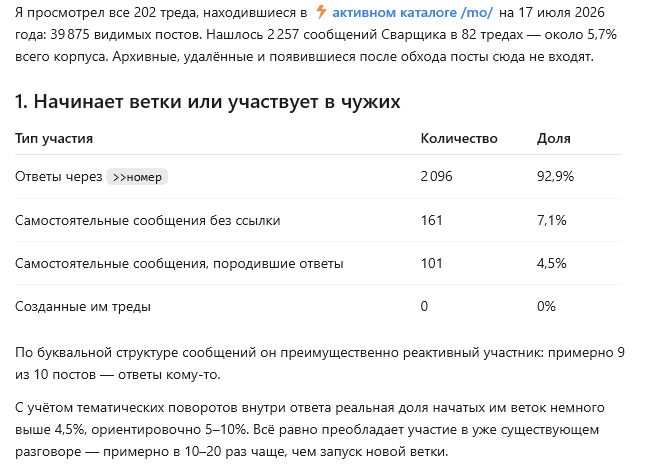654x469 pixels.
Task: Select the «Тип участия» column header
Action: pyautogui.click(x=54, y=138)
